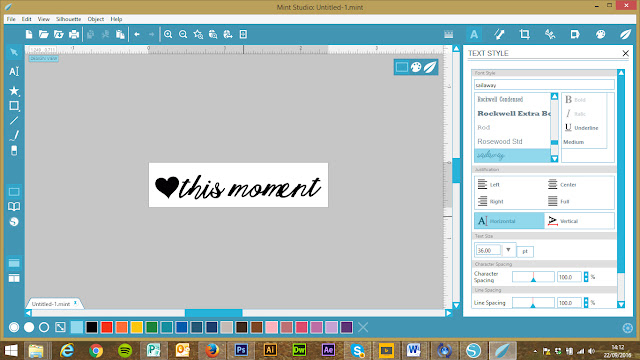Viewport: 640px width, 360px height.
Task: Pick the line drawing tool
Action: pos(14,121)
